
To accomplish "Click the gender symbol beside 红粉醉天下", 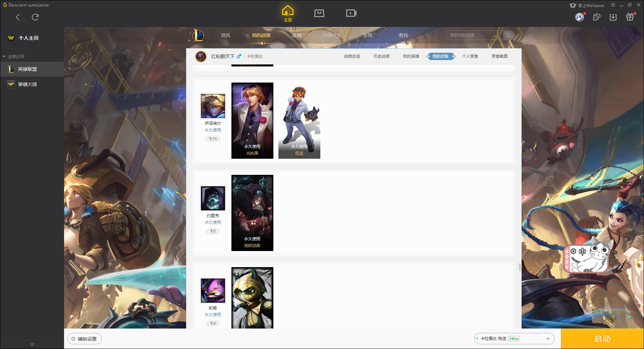I will pos(239,56).
